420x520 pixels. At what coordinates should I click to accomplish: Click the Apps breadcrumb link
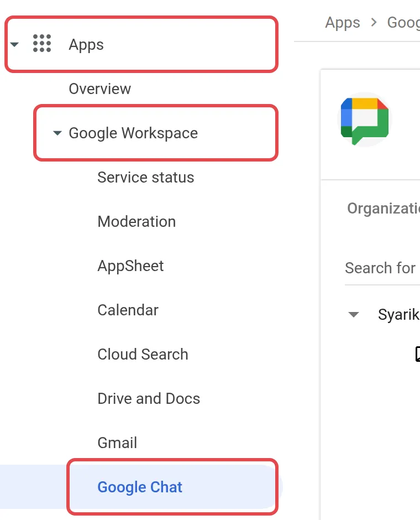343,23
